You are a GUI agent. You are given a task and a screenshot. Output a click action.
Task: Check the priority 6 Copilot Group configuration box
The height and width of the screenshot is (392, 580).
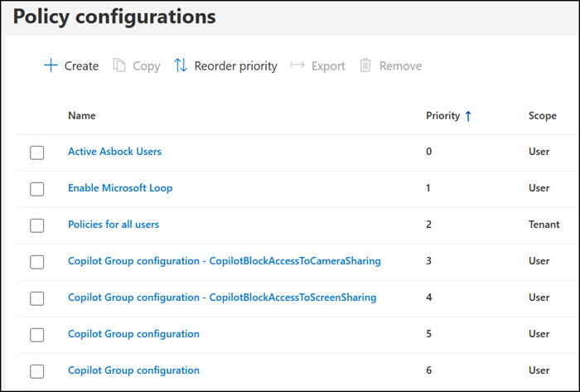coord(37,371)
